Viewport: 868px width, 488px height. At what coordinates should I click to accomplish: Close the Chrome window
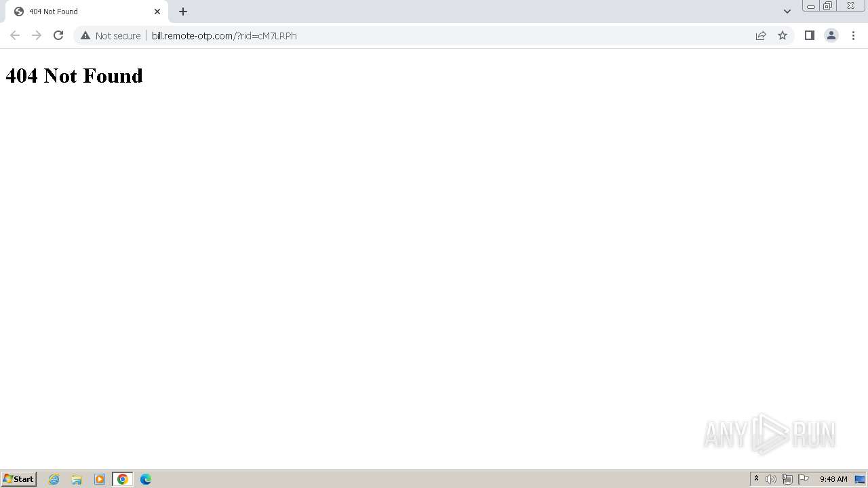coord(851,6)
